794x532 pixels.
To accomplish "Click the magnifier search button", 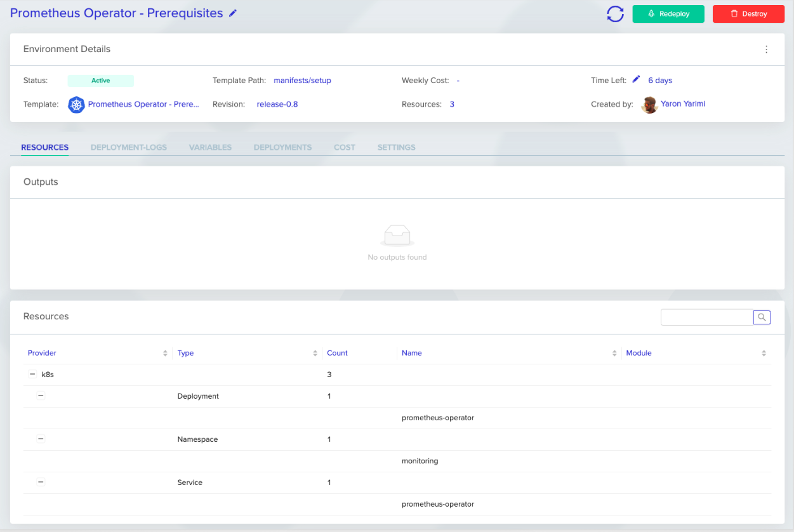I will point(762,317).
